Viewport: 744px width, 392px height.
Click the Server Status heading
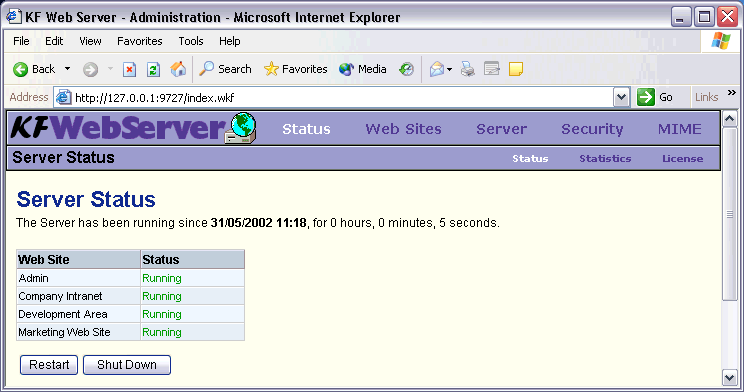pos(86,199)
